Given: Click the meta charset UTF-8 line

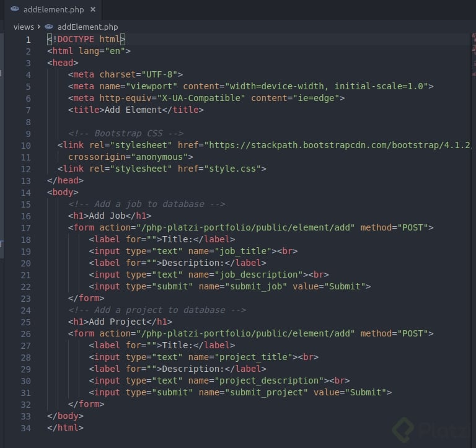Looking at the screenshot, I should click(125, 74).
